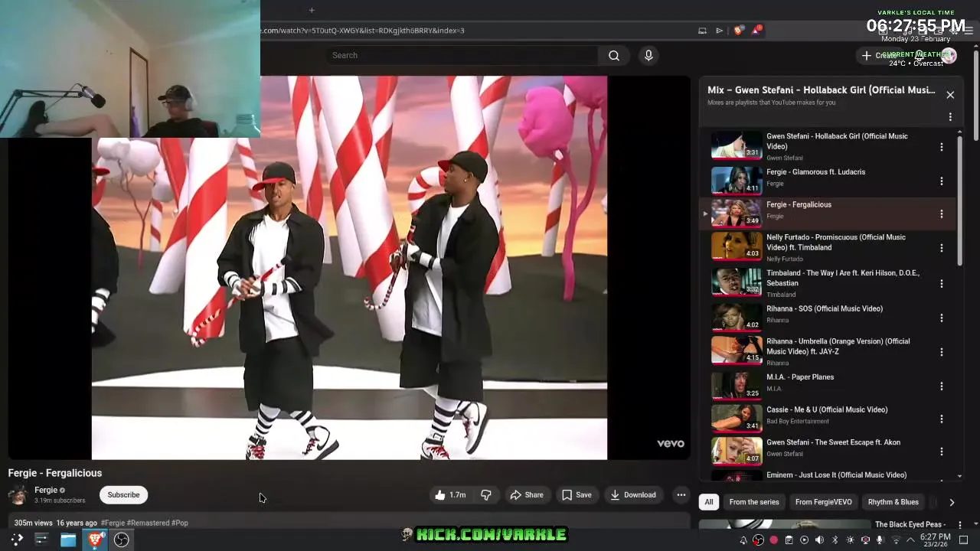Open options for The Sweet Escape item
980x551 pixels.
point(942,452)
